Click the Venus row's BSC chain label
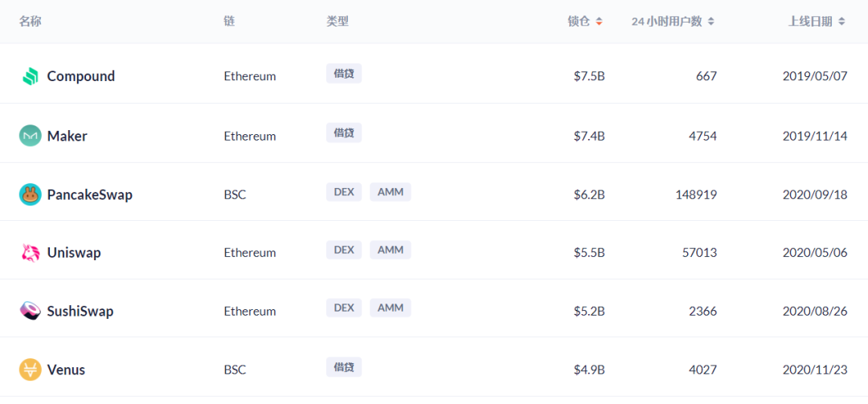 [235, 369]
